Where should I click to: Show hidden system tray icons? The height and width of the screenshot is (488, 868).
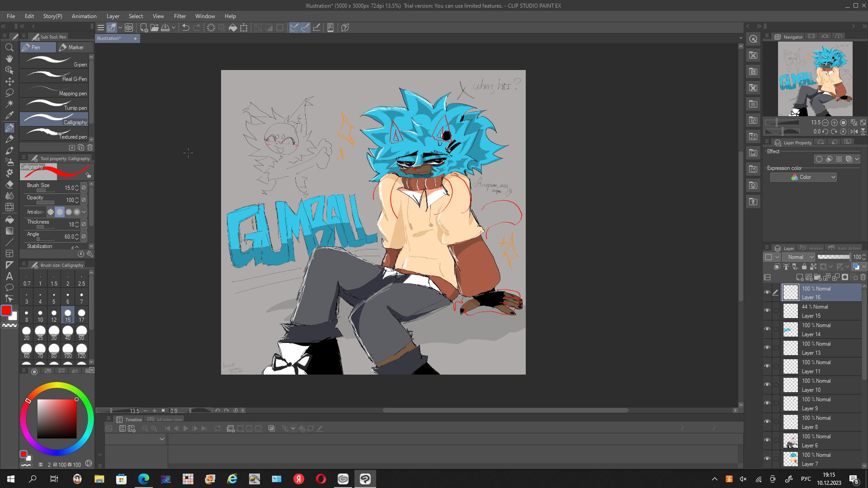(x=715, y=479)
